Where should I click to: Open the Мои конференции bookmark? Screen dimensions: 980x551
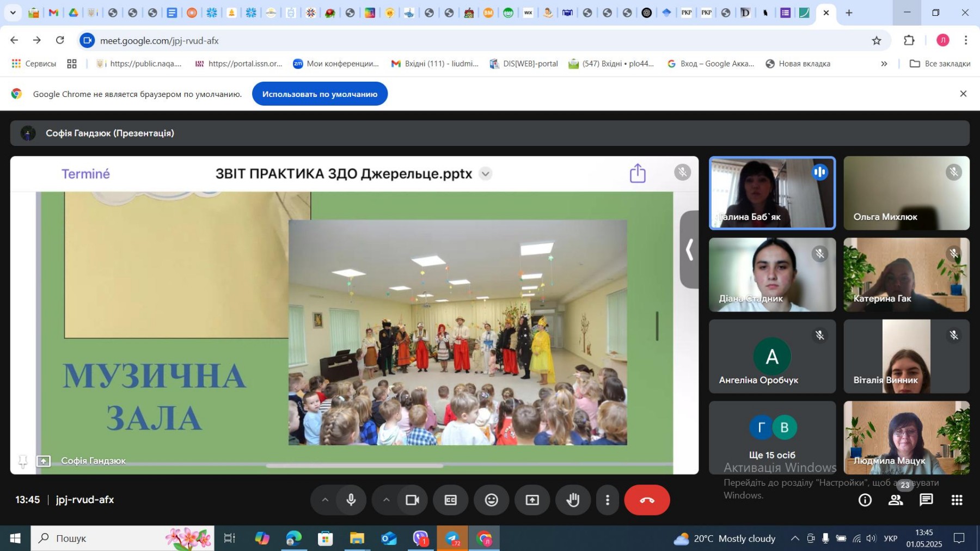[336, 64]
